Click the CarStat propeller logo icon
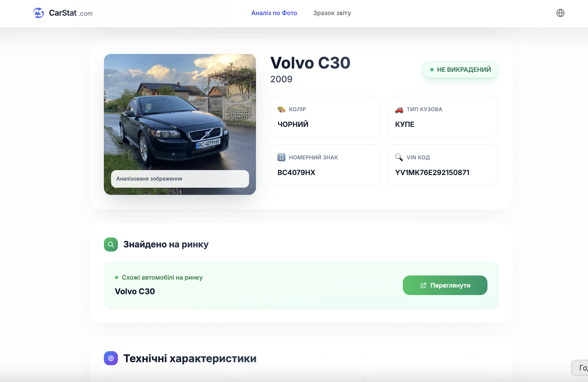 pyautogui.click(x=39, y=13)
